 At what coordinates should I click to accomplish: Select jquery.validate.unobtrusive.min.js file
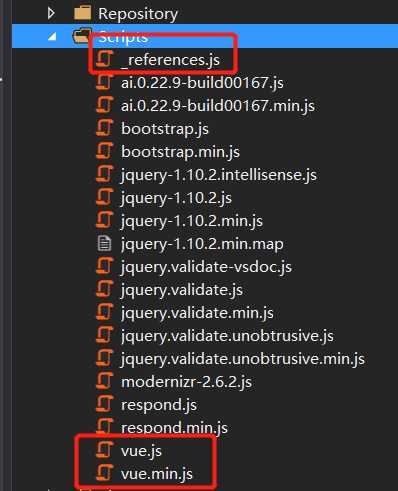[x=243, y=359]
